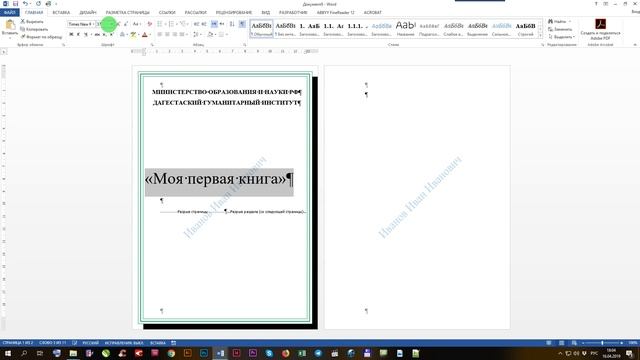Apply Строгий (Strong) style
Image resolution: width=640 pixels, height=360 pixels.
[525, 29]
